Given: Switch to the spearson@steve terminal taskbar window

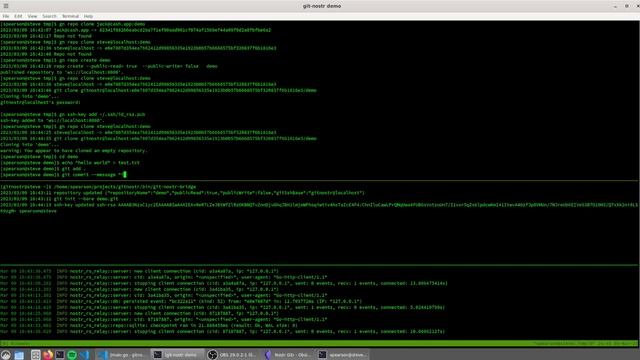Looking at the screenshot, I should (342, 355).
